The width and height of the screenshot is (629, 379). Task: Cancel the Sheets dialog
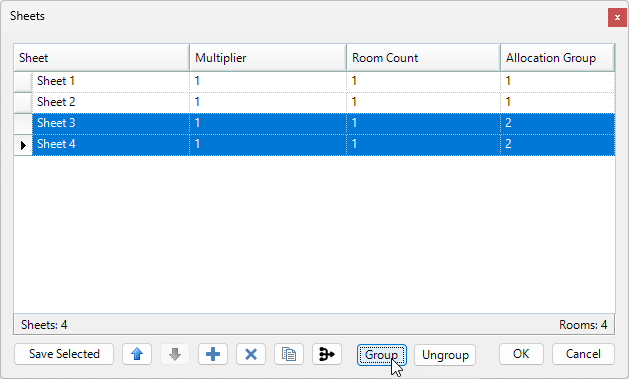click(583, 354)
